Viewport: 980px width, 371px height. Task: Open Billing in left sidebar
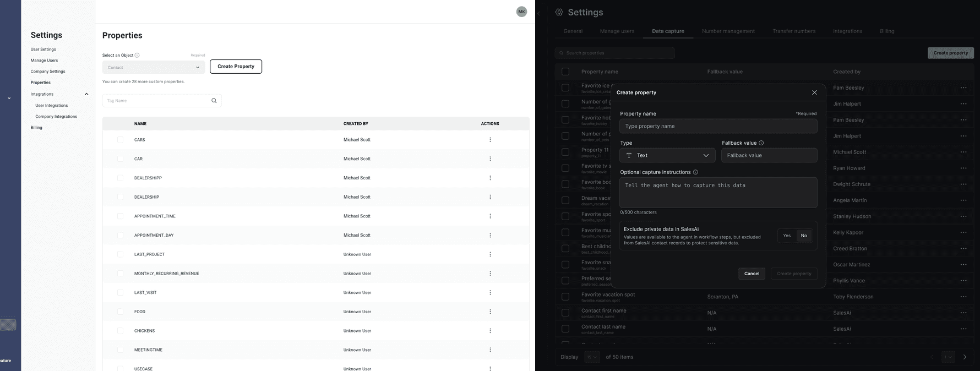click(36, 128)
